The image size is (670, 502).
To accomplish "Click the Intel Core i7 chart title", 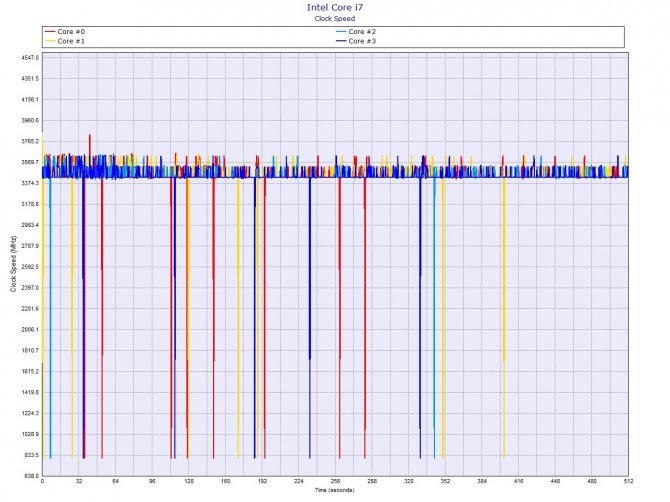I will [x=335, y=7].
